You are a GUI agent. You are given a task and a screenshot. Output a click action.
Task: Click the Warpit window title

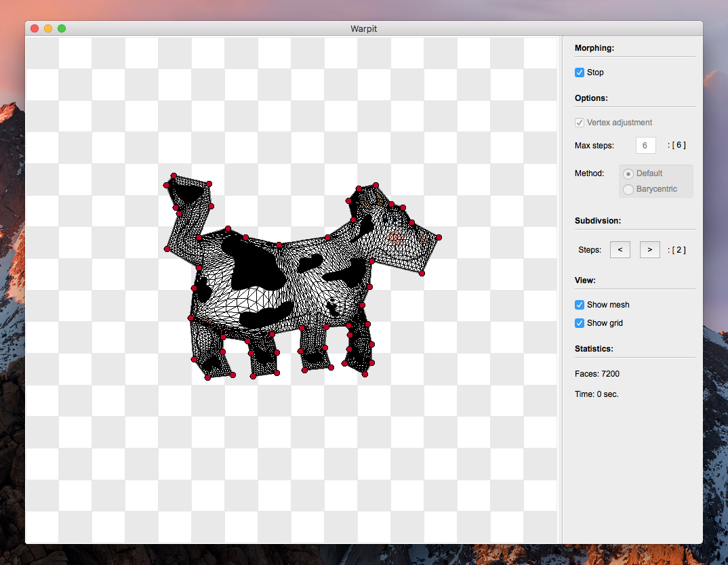tap(363, 28)
